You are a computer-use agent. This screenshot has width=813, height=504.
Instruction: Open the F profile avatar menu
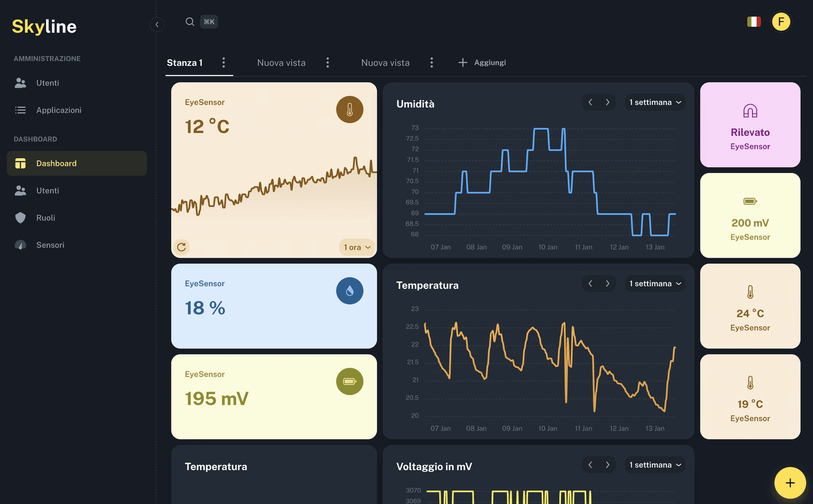781,22
